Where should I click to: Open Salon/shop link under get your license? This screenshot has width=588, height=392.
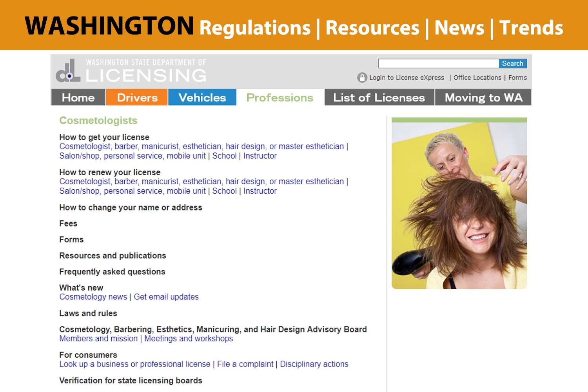132,156
